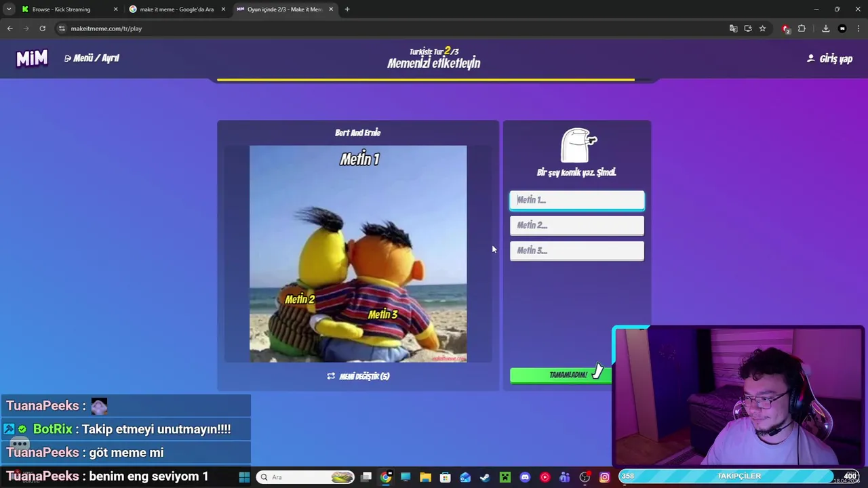Click the 'Memenizi etiketleyin' heading
Viewport: 868px width, 488px height.
click(434, 63)
